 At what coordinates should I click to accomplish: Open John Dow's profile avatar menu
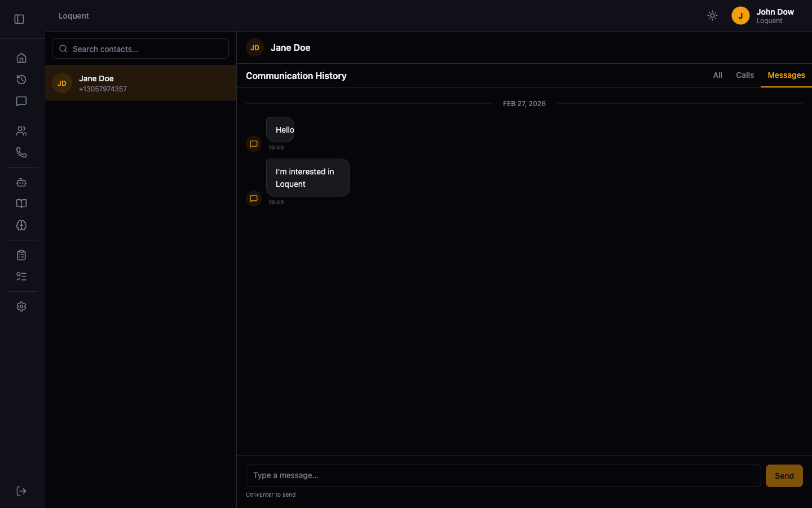coord(740,15)
